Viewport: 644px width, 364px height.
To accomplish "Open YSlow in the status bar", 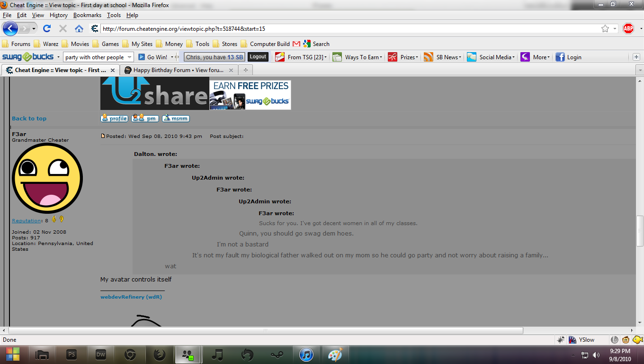I will 582,339.
